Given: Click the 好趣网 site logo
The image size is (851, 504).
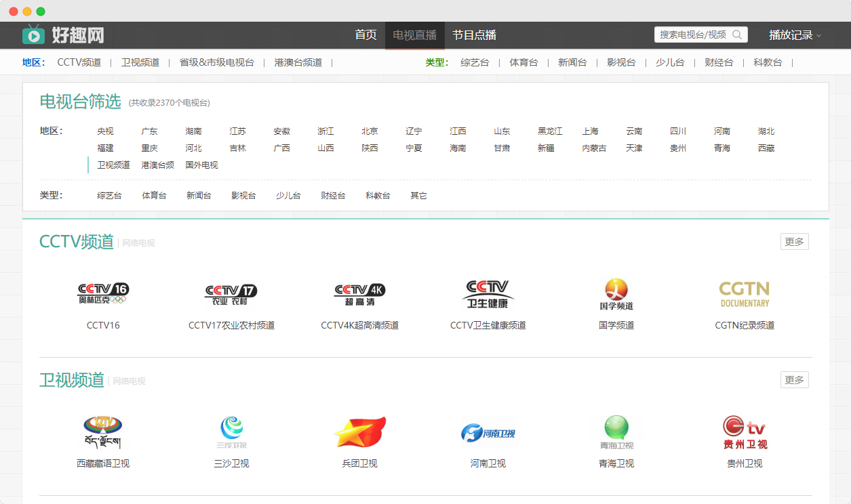Looking at the screenshot, I should [x=63, y=35].
